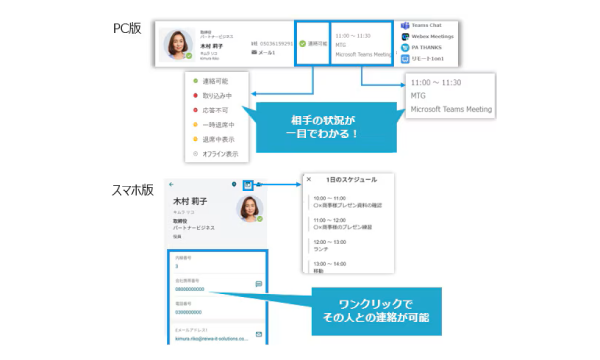The width and height of the screenshot is (600, 360).
Task: Tap mobile number 08000000000
Action: [190, 289]
